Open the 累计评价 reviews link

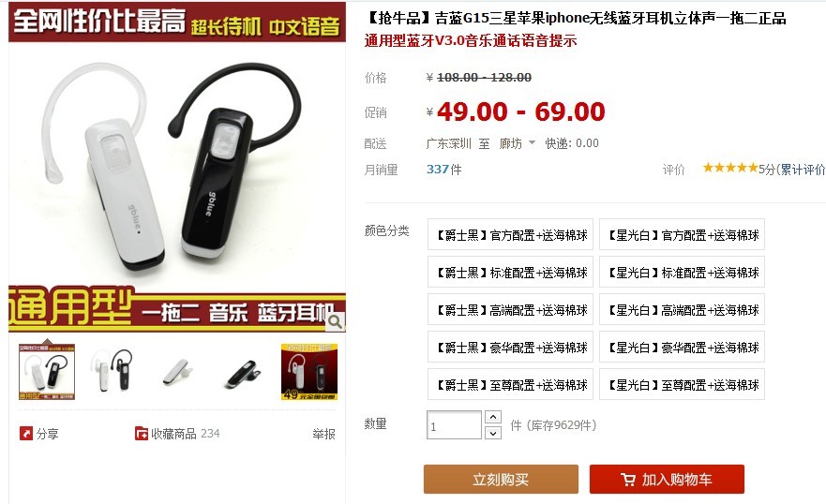coord(803,170)
